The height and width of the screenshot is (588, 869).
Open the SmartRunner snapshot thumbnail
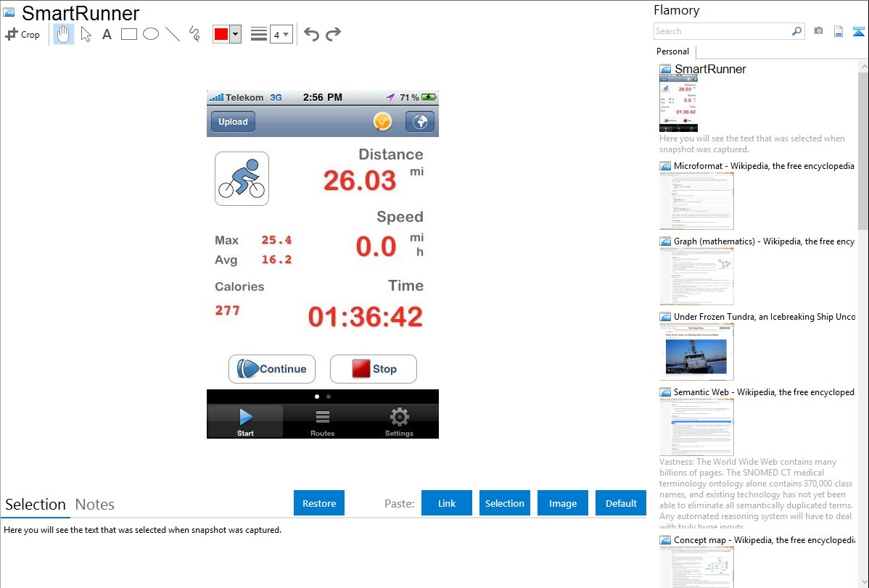point(678,104)
